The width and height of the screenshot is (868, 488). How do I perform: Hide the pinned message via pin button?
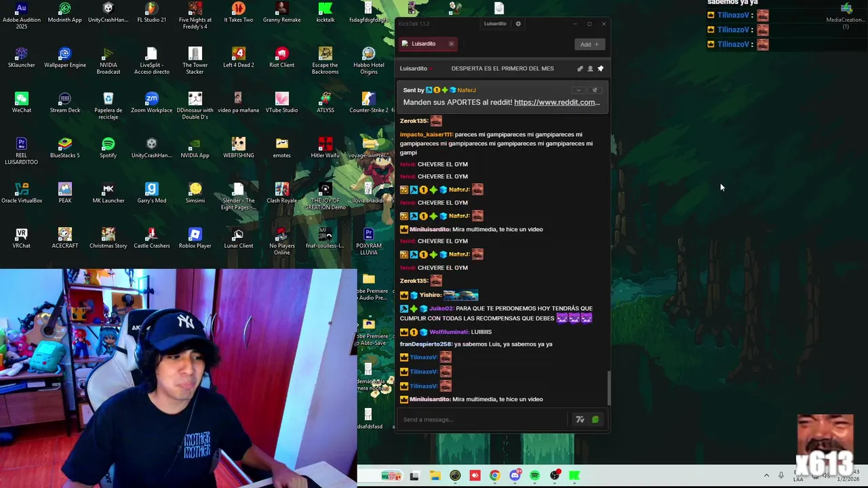[595, 90]
